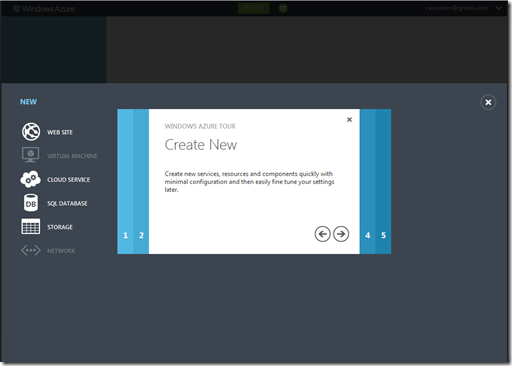Screen dimensions: 512x366
Task: Select NETWORK label
Action: click(x=61, y=251)
